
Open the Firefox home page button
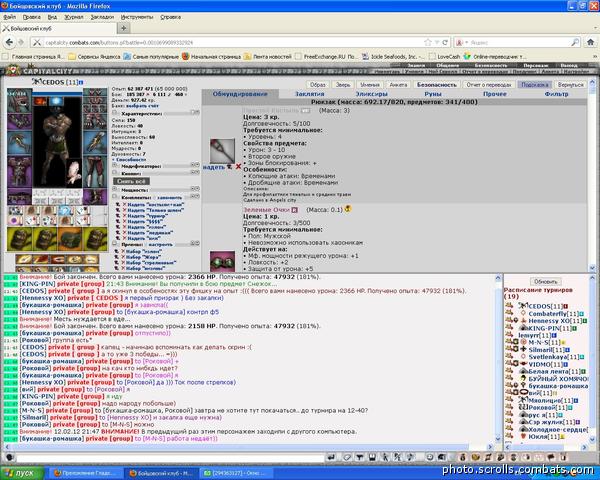(590, 42)
